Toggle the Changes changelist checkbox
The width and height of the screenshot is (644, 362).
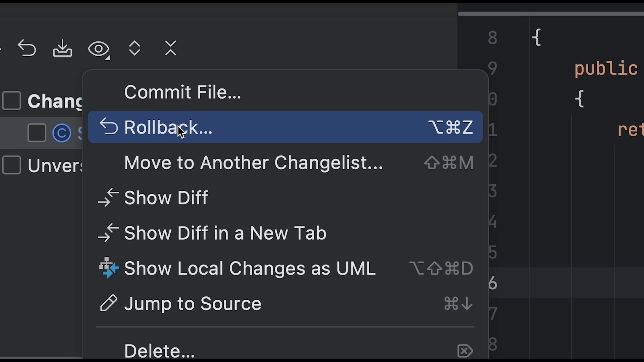[x=12, y=101]
